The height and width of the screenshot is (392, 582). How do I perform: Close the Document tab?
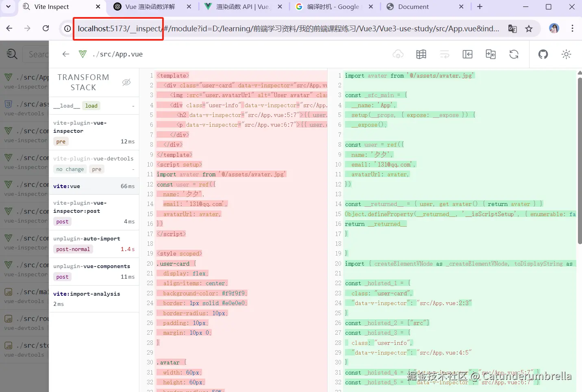(x=461, y=6)
